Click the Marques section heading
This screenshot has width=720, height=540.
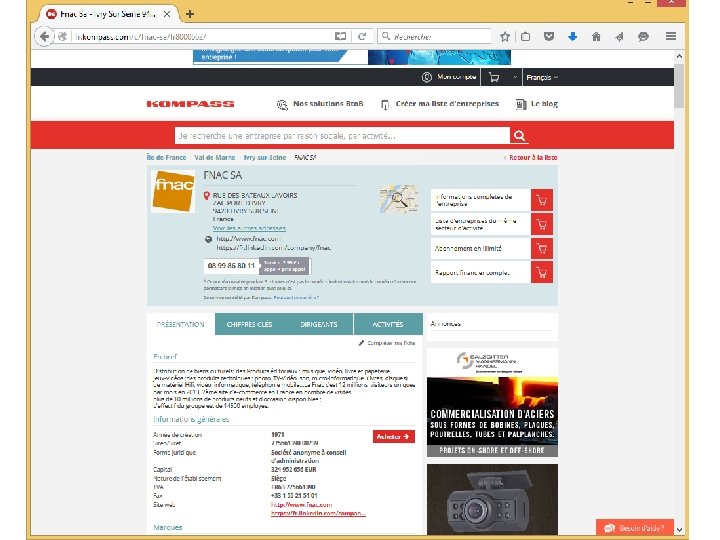coord(168,528)
